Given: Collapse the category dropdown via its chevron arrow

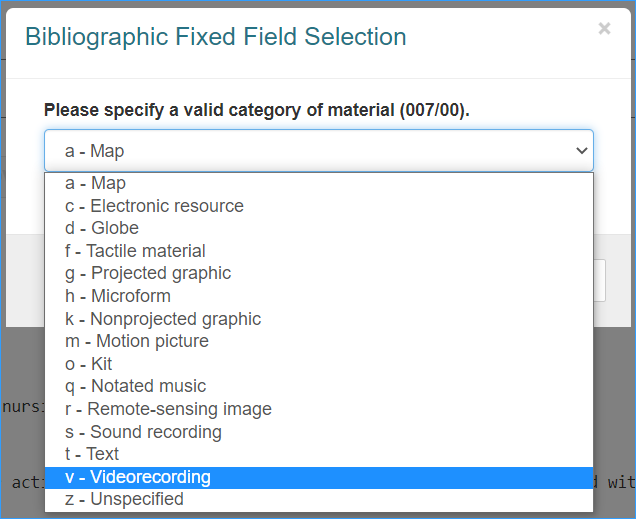Looking at the screenshot, I should click(582, 151).
